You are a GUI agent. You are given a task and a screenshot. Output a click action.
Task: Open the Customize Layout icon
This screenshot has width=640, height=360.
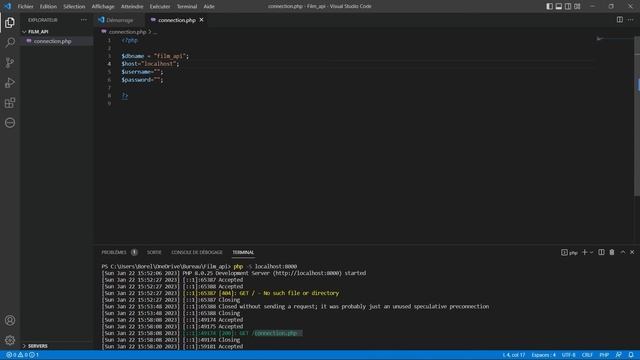(x=577, y=6)
